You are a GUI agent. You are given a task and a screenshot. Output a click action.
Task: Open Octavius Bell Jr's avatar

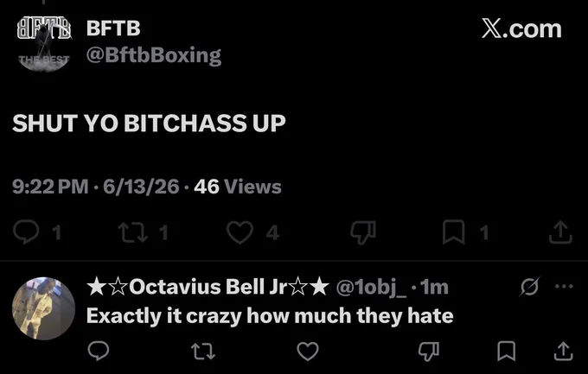(x=44, y=308)
